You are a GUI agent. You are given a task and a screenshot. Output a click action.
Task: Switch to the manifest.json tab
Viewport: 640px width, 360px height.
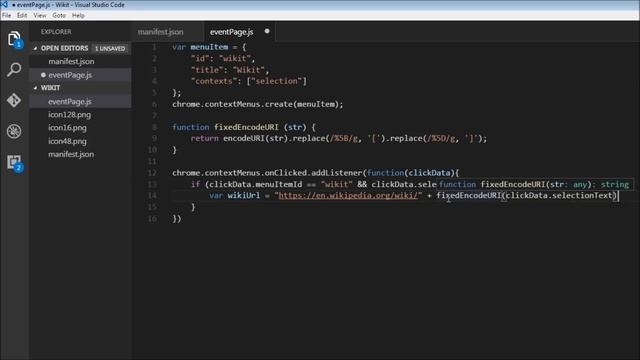[160, 32]
